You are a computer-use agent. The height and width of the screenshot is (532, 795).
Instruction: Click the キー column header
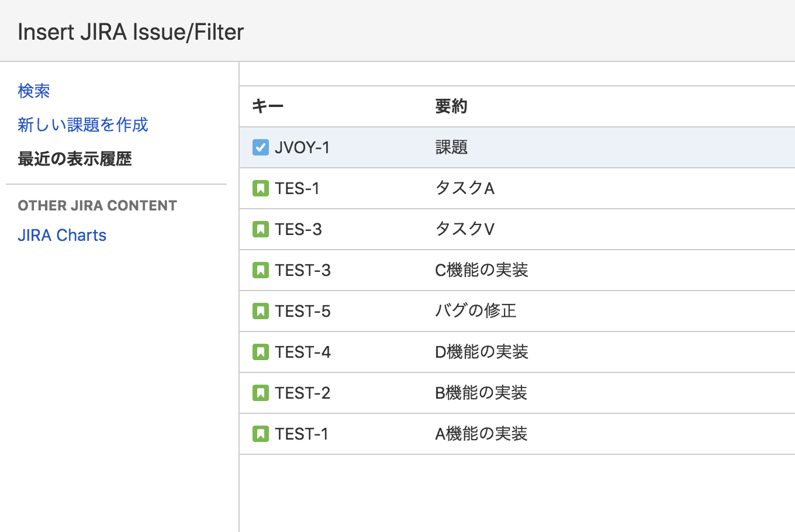coord(268,106)
